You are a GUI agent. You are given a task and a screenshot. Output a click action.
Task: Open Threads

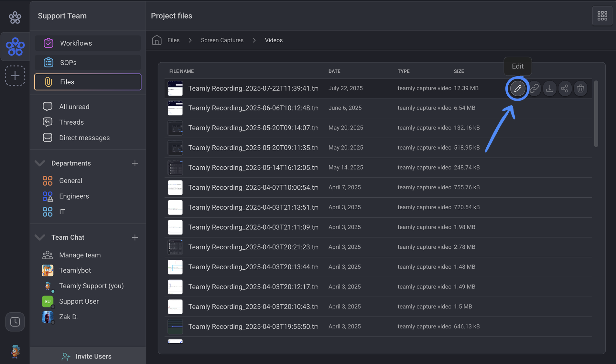(71, 122)
